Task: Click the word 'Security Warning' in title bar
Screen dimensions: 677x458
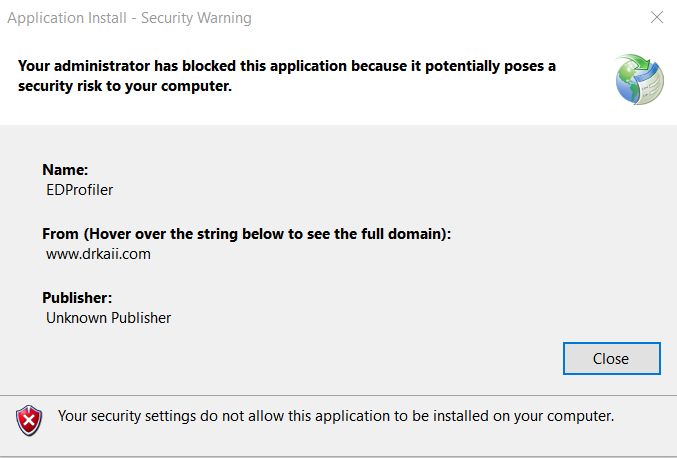Action: [x=196, y=18]
